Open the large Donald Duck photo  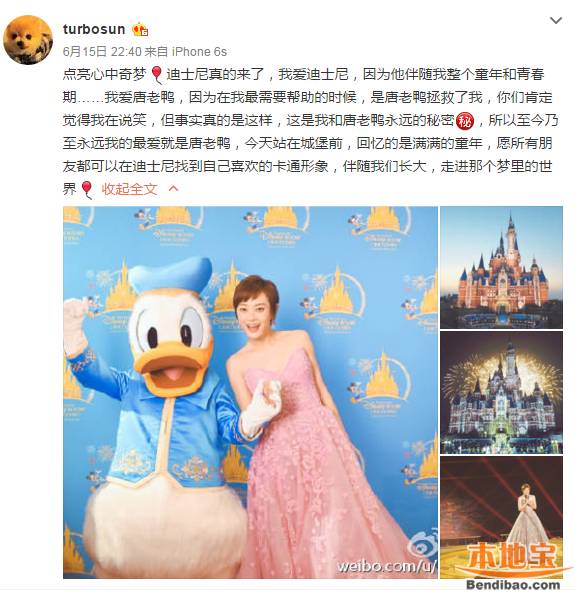250,392
